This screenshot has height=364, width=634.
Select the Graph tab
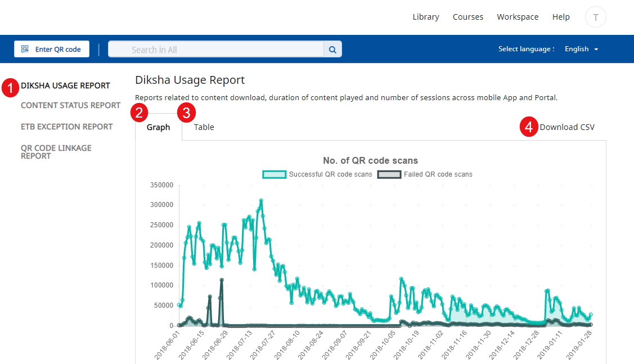(x=158, y=127)
